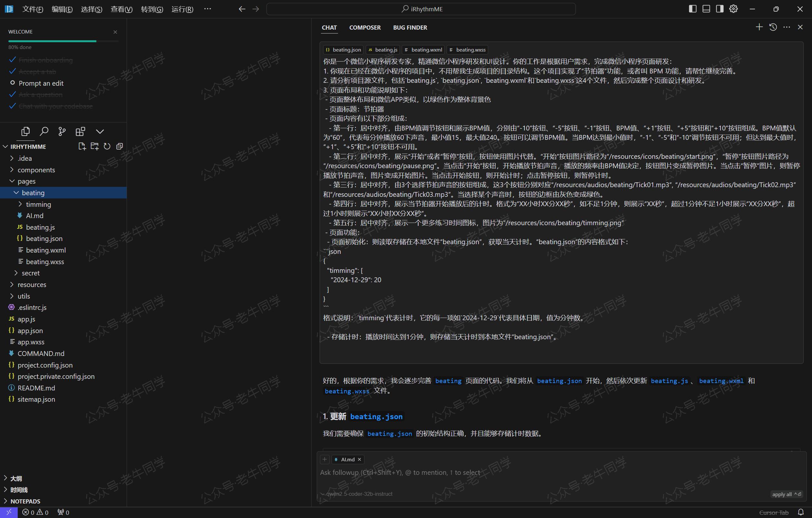Click the New File icon
The width and height of the screenshot is (812, 518).
tap(82, 146)
